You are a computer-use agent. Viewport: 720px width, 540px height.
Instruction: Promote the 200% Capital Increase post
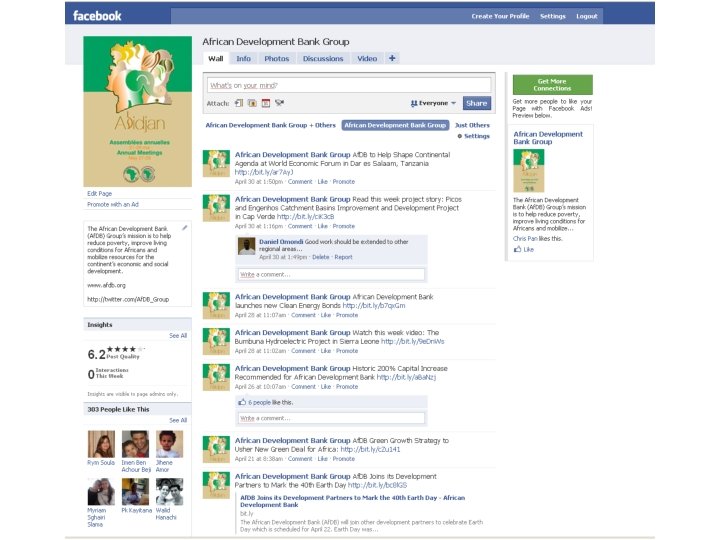[347, 387]
